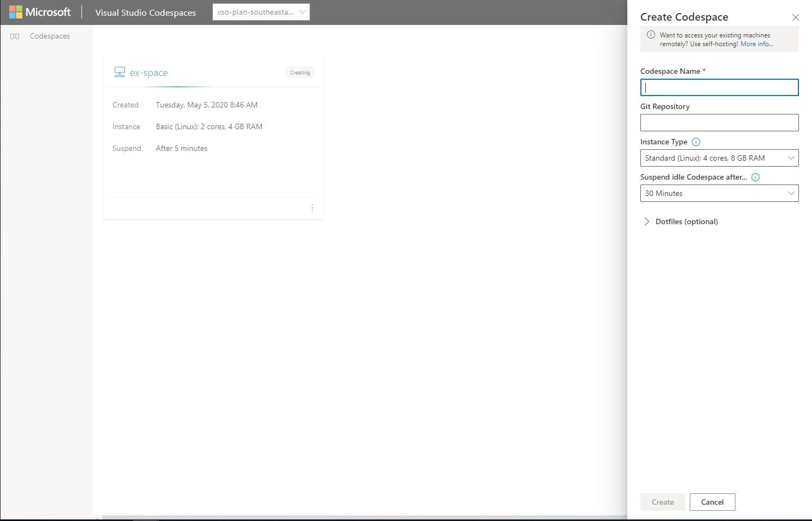
Task: Click the Create Codespace panel heading
Action: (x=684, y=17)
